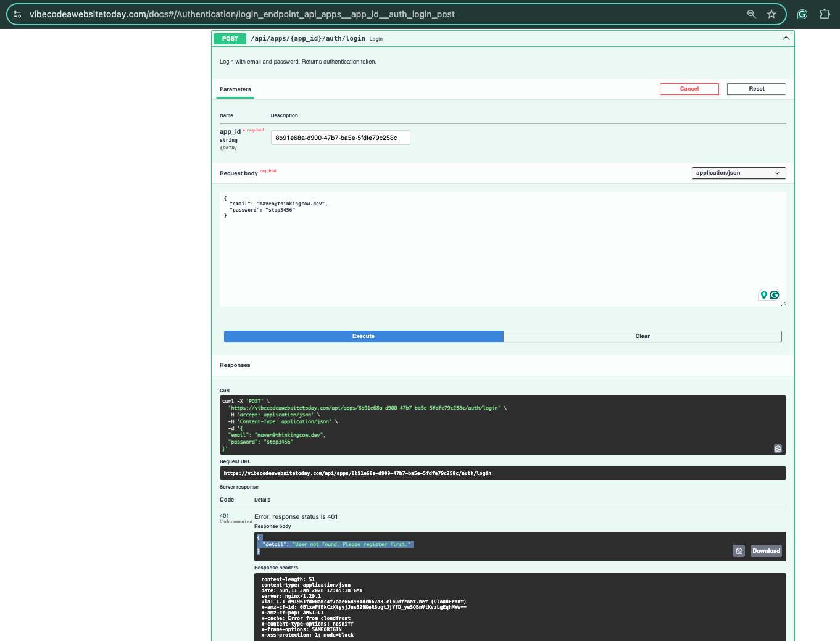The width and height of the screenshot is (840, 641).
Task: Download the 401 response body
Action: 766,551
